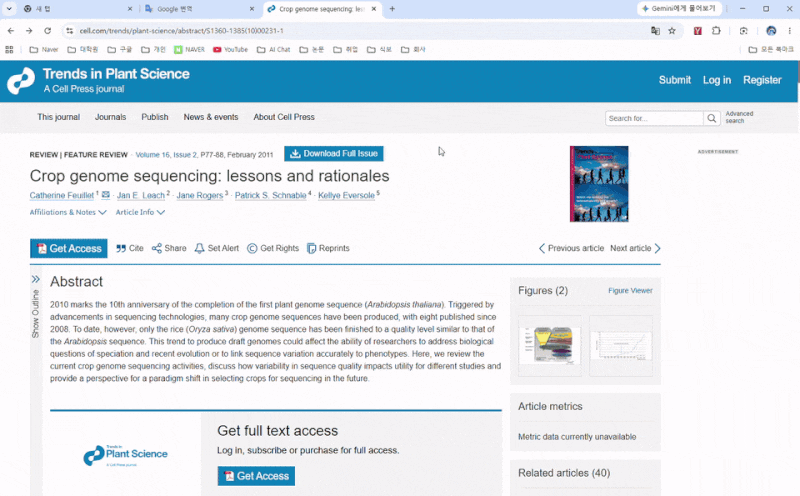
Task: Open the first figure thumbnail
Action: click(549, 345)
